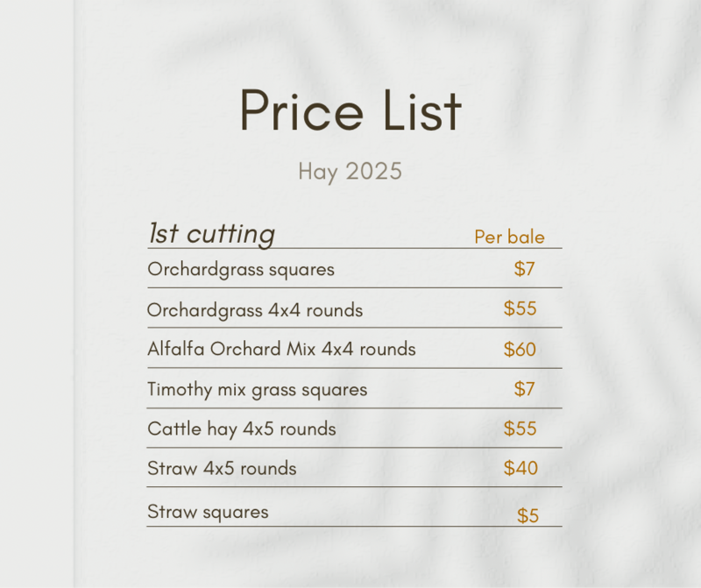Screen dimensions: 701x588
Task: Select the Timothy mix grass squares label
Action: tap(258, 389)
